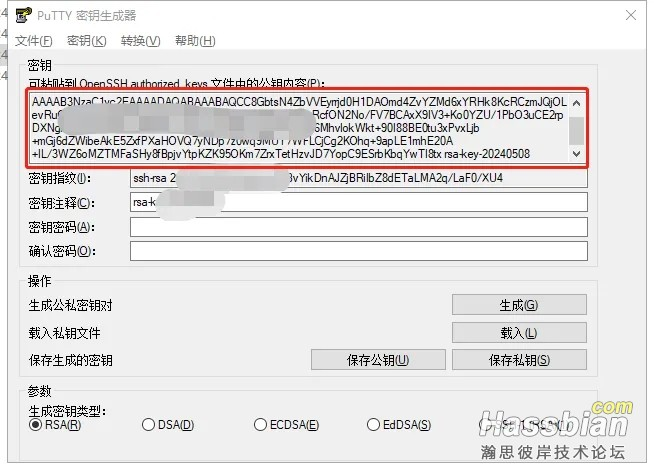Click the 保存生成的密钥 label

pos(70,360)
